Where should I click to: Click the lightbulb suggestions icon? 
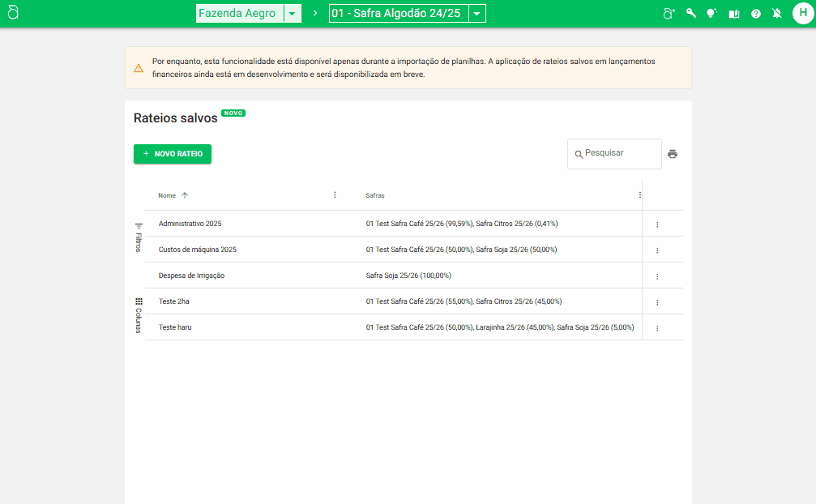click(x=711, y=14)
